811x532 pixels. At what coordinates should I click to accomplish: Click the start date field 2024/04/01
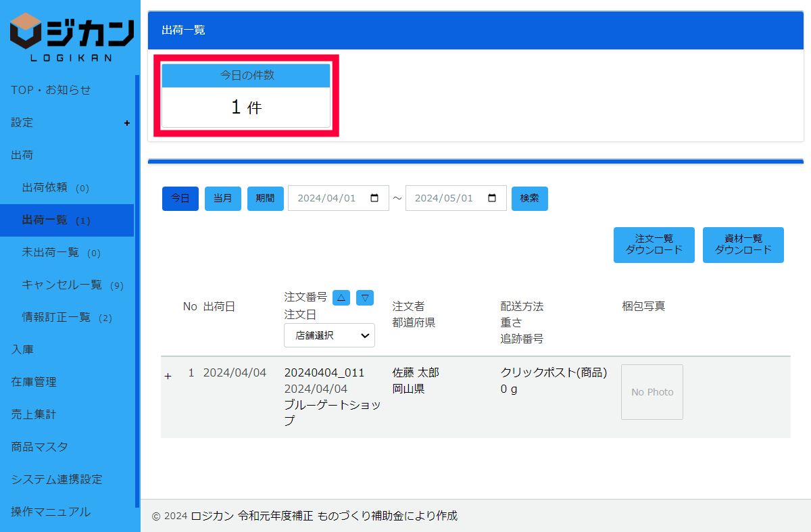coord(328,198)
